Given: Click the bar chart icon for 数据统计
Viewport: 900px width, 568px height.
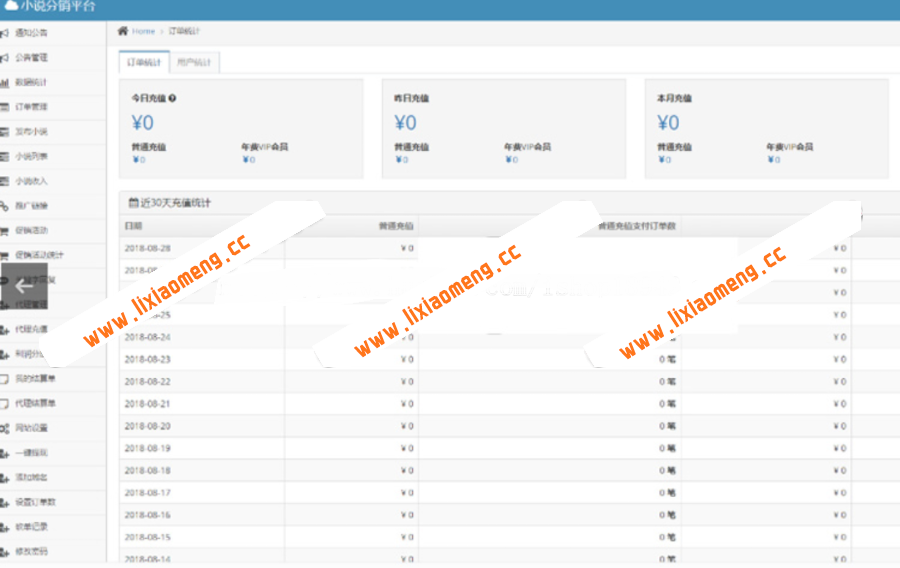Looking at the screenshot, I should 5,83.
